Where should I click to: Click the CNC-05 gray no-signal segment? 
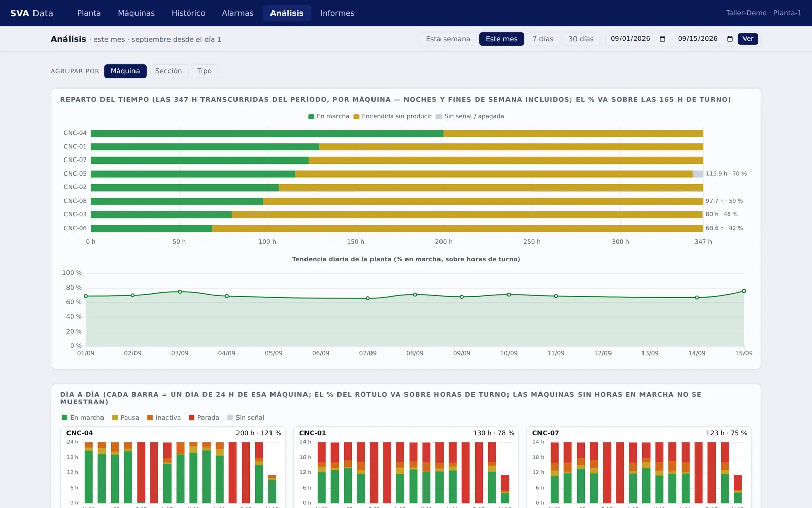(x=698, y=174)
